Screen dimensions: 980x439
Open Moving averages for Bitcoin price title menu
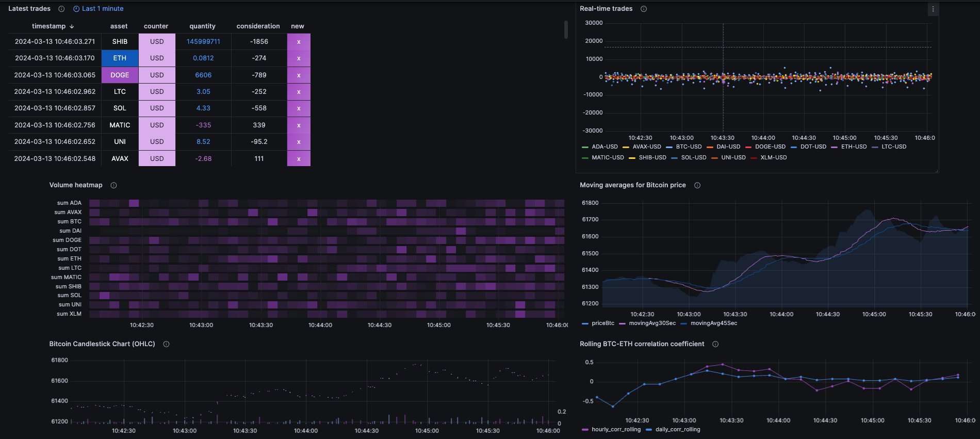click(x=633, y=185)
